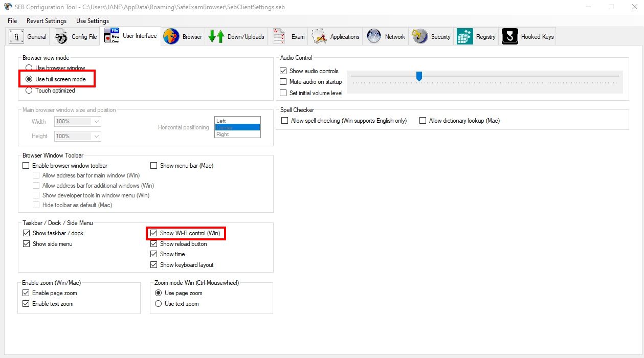
Task: Click the audio volume slider thumb
Action: point(419,76)
